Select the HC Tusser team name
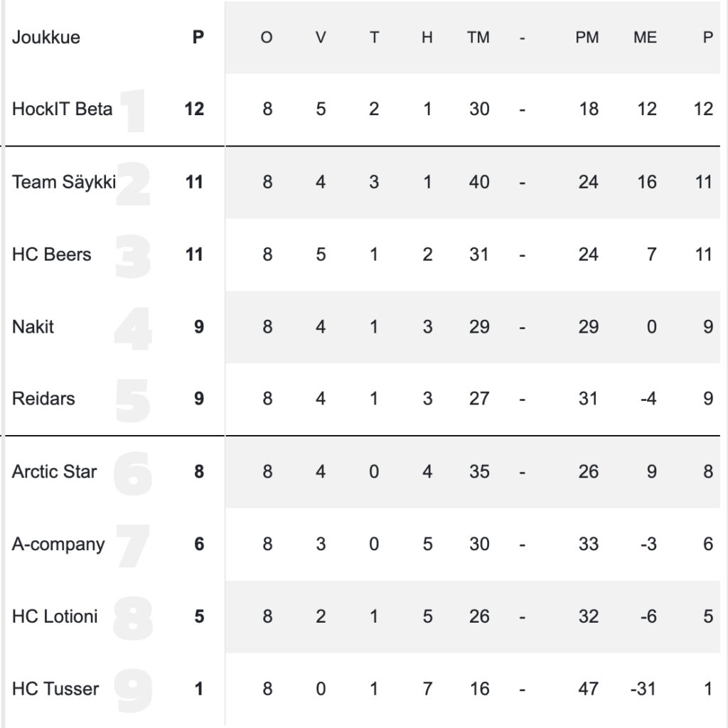This screenshot has width=728, height=728. tap(55, 689)
